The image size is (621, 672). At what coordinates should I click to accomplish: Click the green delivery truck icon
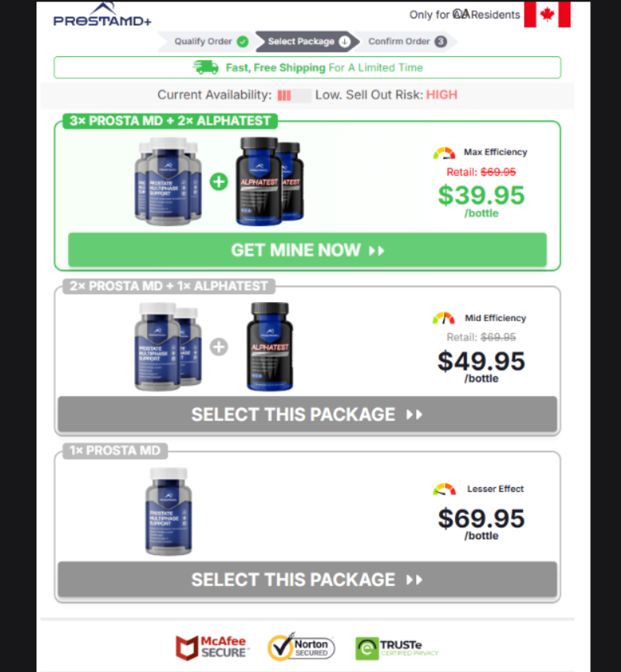coord(206,67)
